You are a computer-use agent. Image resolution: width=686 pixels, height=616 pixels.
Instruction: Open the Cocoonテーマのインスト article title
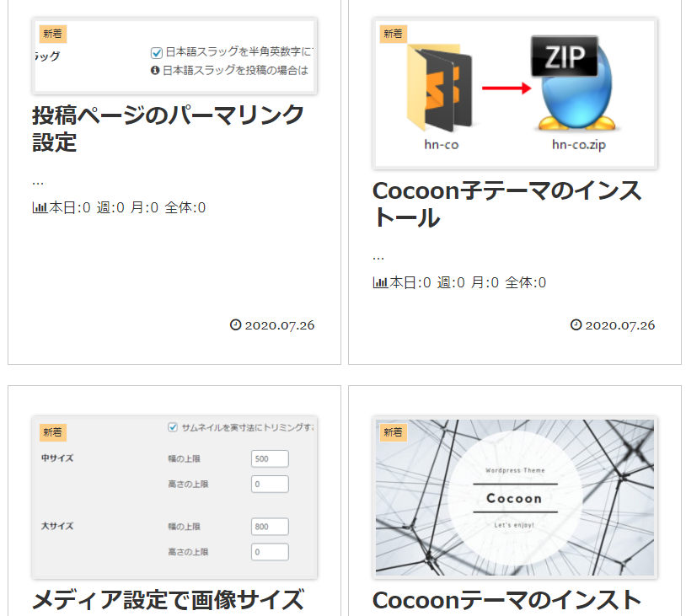pyautogui.click(x=506, y=600)
